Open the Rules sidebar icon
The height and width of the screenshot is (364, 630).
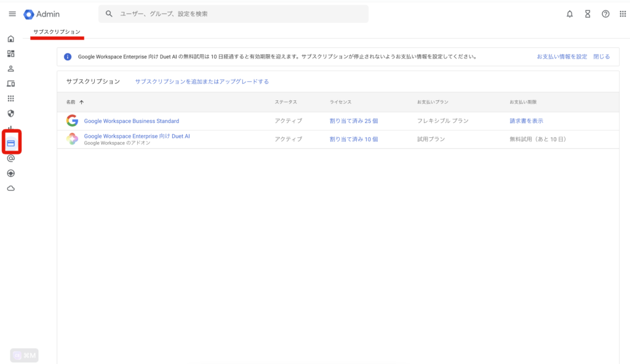click(x=11, y=173)
